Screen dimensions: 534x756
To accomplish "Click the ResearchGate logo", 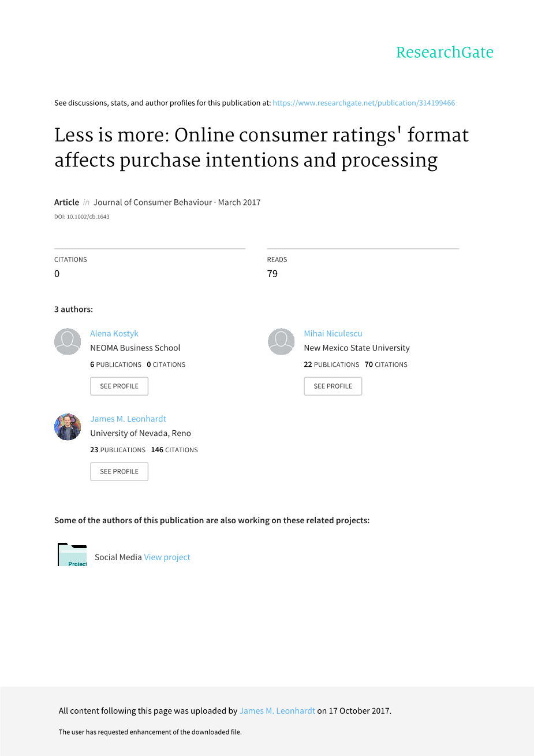I will 445,53.
